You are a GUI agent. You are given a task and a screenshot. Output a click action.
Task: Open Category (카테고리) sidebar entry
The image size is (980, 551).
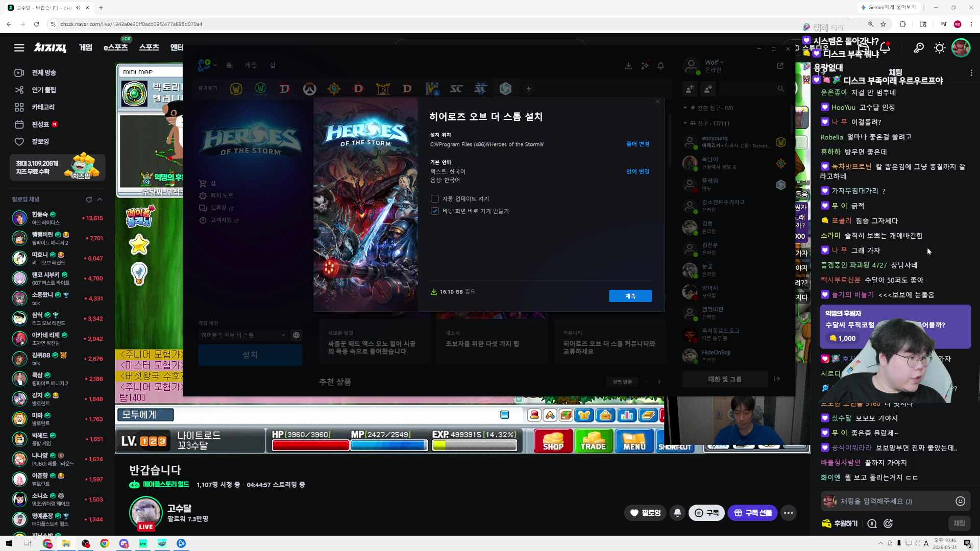click(x=35, y=107)
